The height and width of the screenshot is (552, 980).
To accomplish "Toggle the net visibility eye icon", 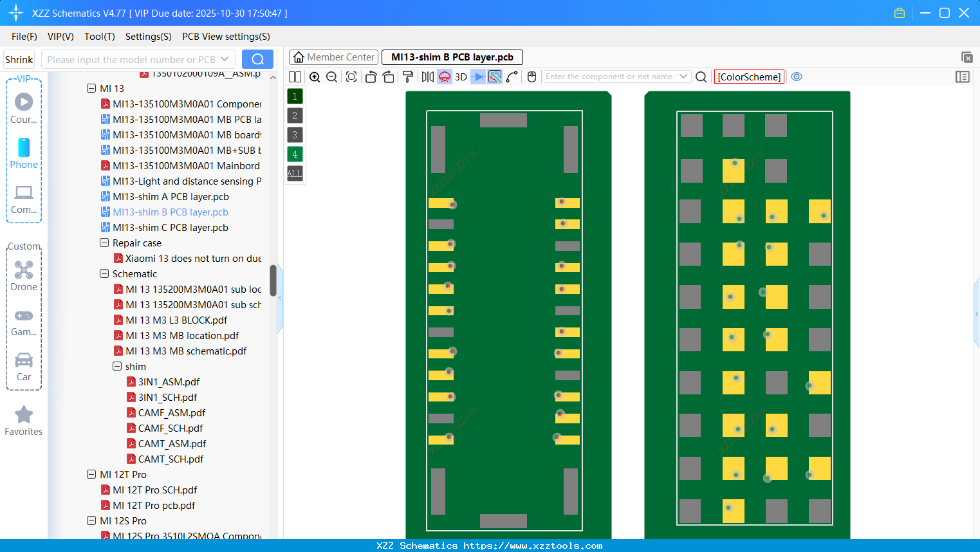I will coord(797,77).
